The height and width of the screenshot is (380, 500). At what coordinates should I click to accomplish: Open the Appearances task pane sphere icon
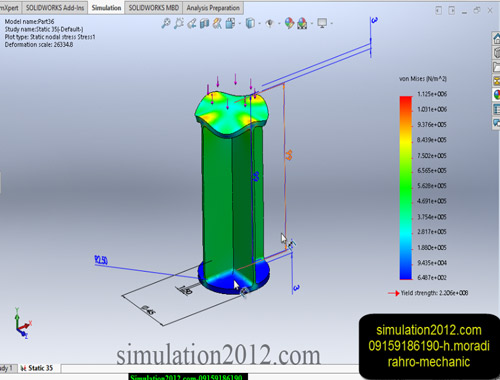click(x=497, y=95)
